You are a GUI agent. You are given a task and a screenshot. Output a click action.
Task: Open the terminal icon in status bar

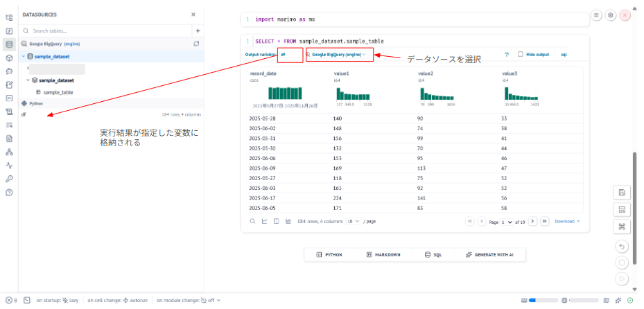[26, 300]
